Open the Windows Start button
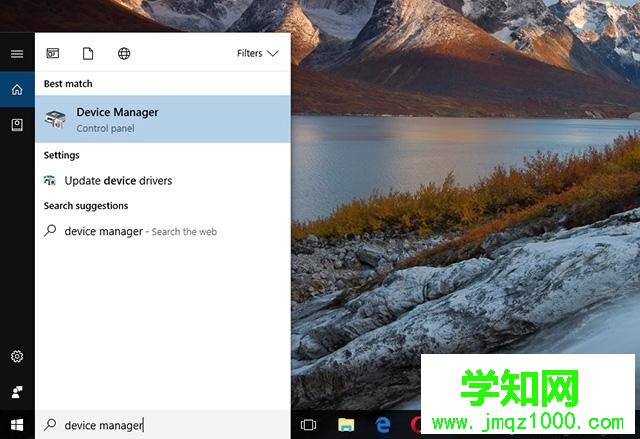640x439 pixels. click(17, 425)
